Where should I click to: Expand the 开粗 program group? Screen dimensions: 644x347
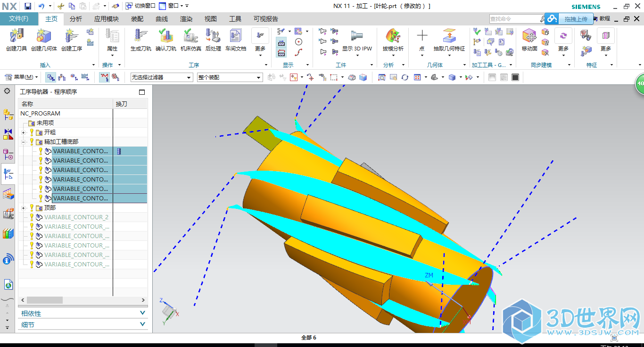point(24,132)
